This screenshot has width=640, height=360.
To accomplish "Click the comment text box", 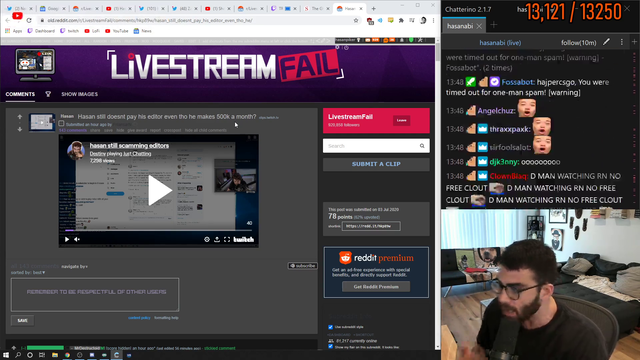I will click(95, 295).
